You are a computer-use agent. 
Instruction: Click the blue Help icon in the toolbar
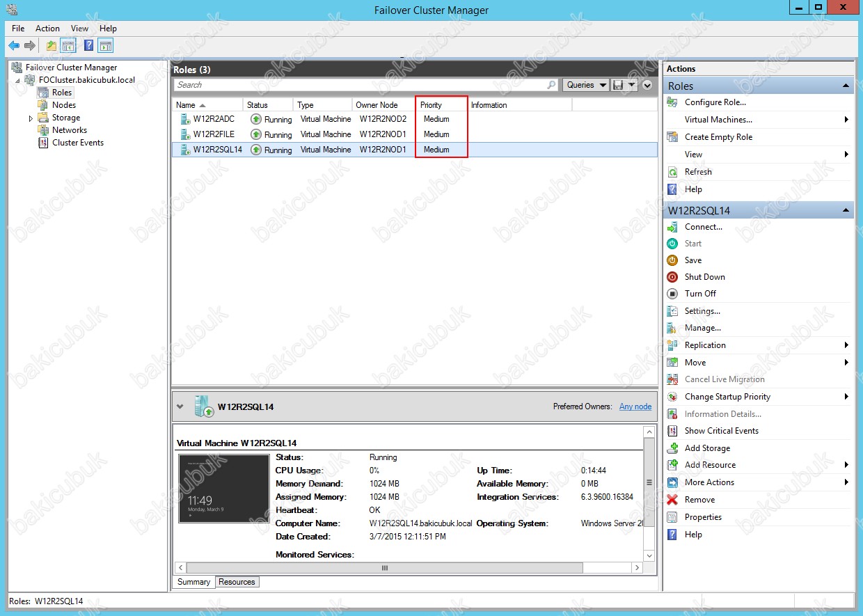point(89,46)
